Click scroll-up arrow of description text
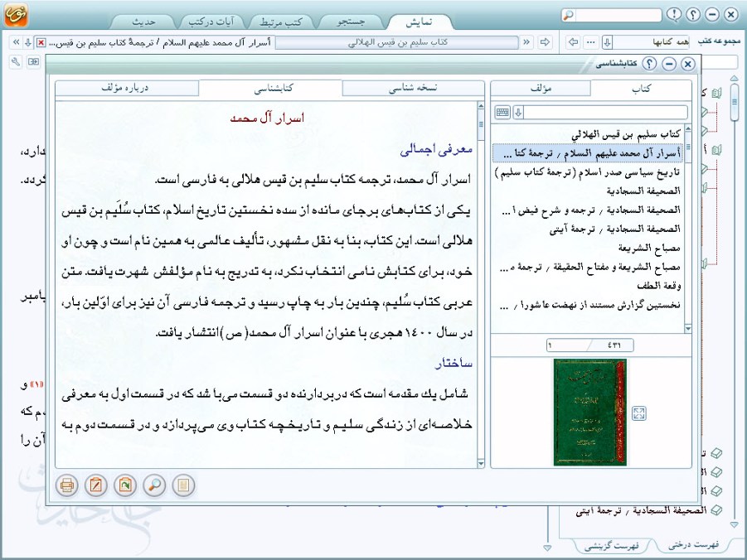 pyautogui.click(x=480, y=106)
